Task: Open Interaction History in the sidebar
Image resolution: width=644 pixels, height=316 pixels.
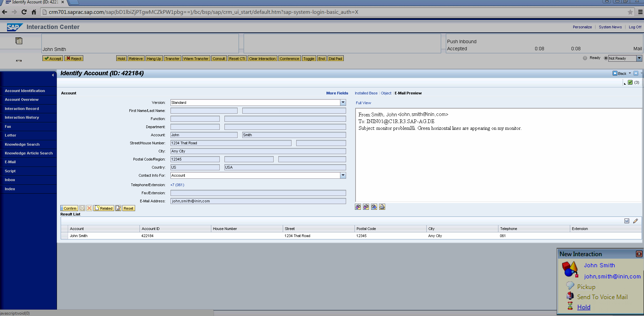Action: pos(22,117)
